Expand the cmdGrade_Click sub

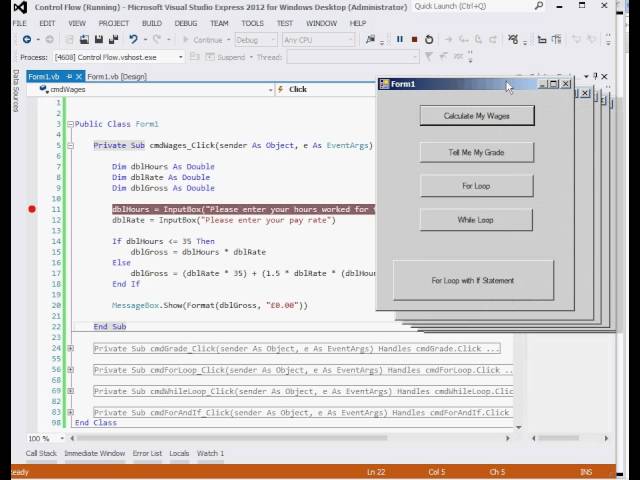[x=70, y=348]
